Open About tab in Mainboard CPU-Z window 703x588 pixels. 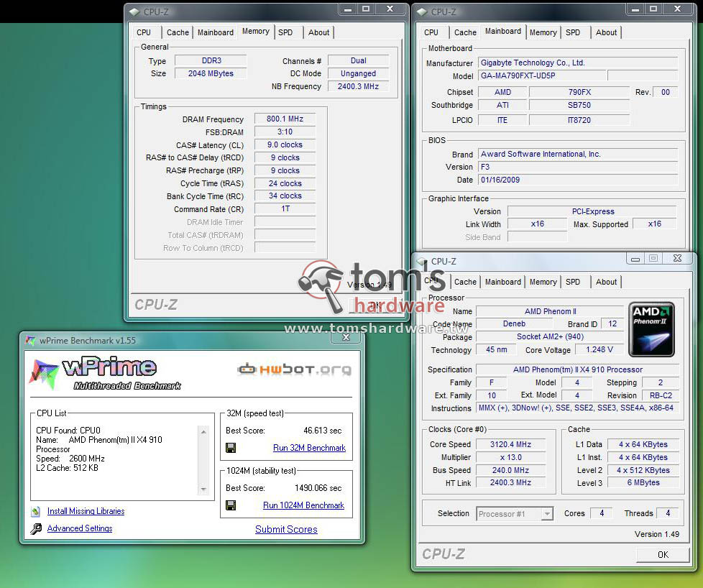[606, 32]
